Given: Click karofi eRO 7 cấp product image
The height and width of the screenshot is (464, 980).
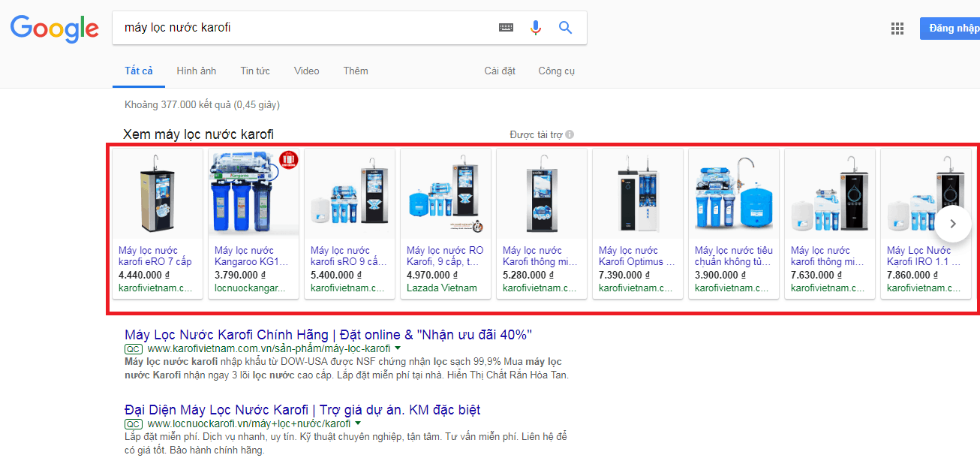Looking at the screenshot, I should click(158, 194).
